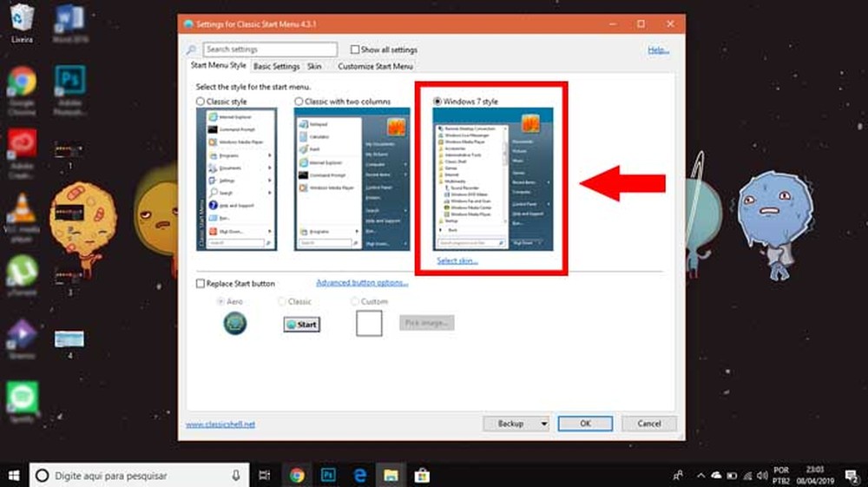Screen dimensions: 868x487
Task: Open Microsoft Store from the taskbar
Action: pos(422,476)
